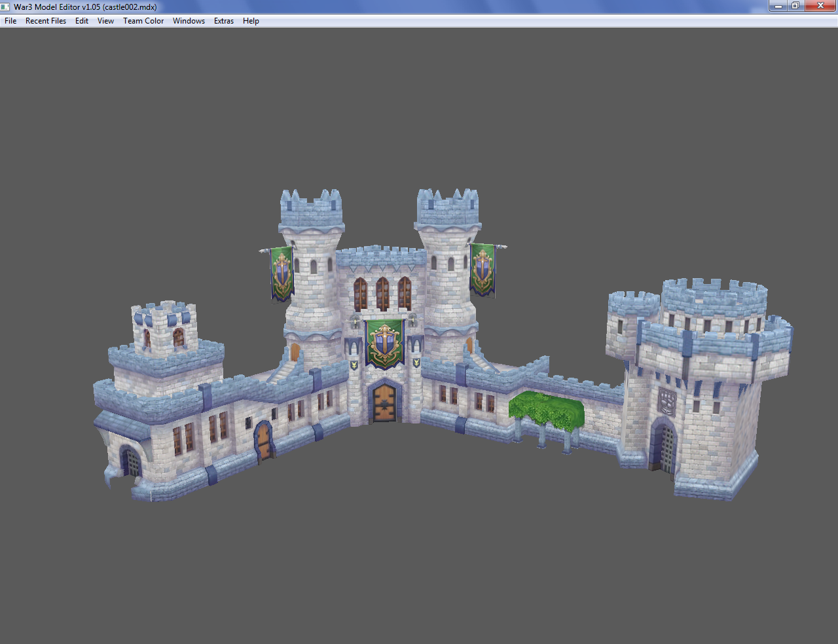838x644 pixels.
Task: Open the Extras menu
Action: tap(224, 21)
